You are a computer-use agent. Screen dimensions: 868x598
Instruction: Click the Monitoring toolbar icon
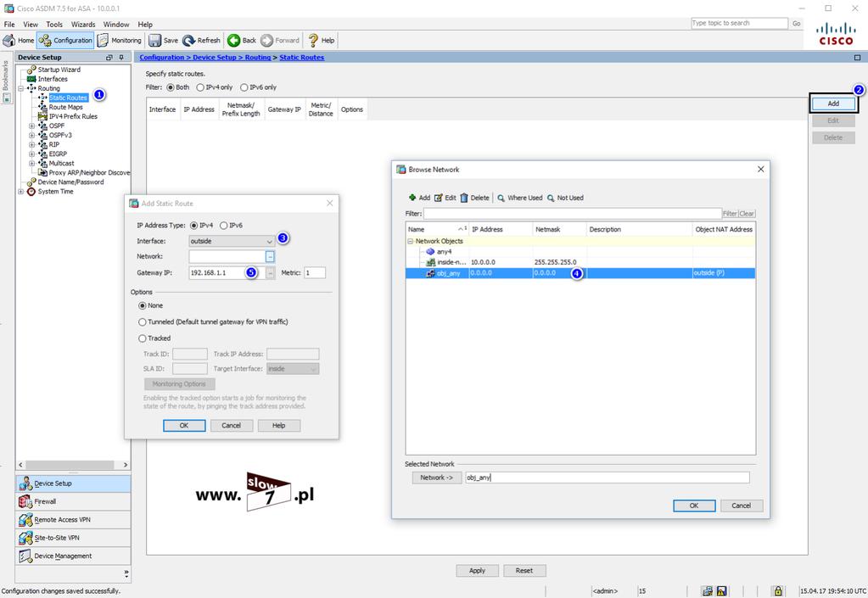pos(103,41)
